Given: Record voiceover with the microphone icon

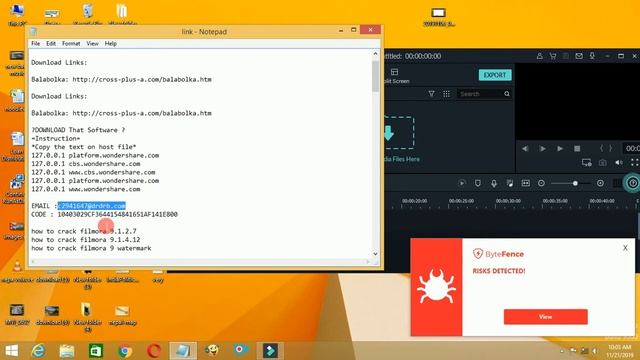Looking at the screenshot, I should tap(494, 183).
